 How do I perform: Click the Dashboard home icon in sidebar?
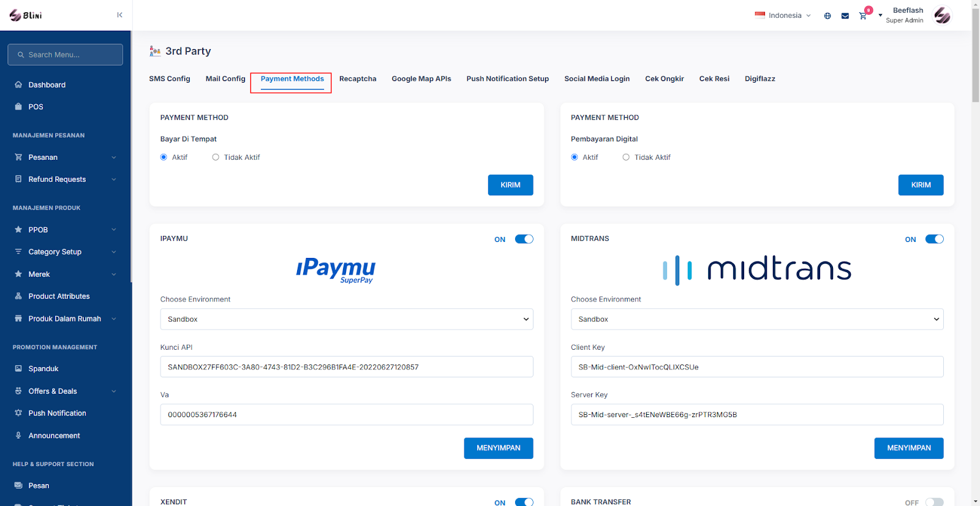click(18, 85)
